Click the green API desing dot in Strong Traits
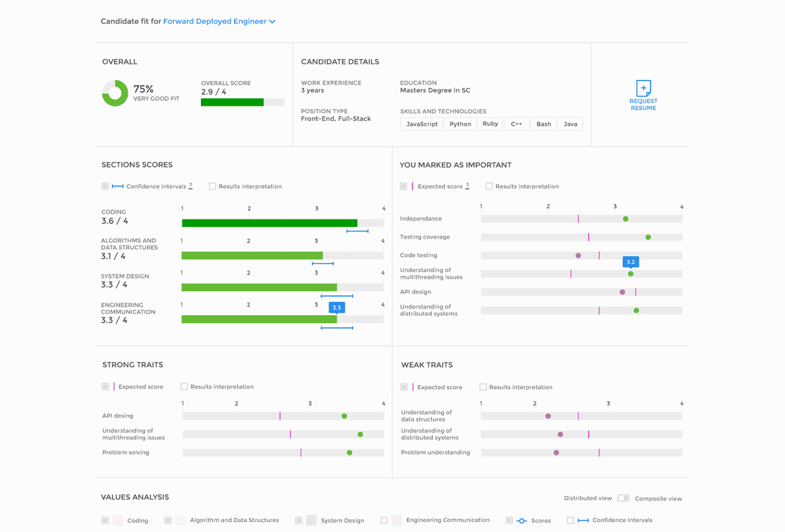The width and height of the screenshot is (785, 532). (x=345, y=416)
